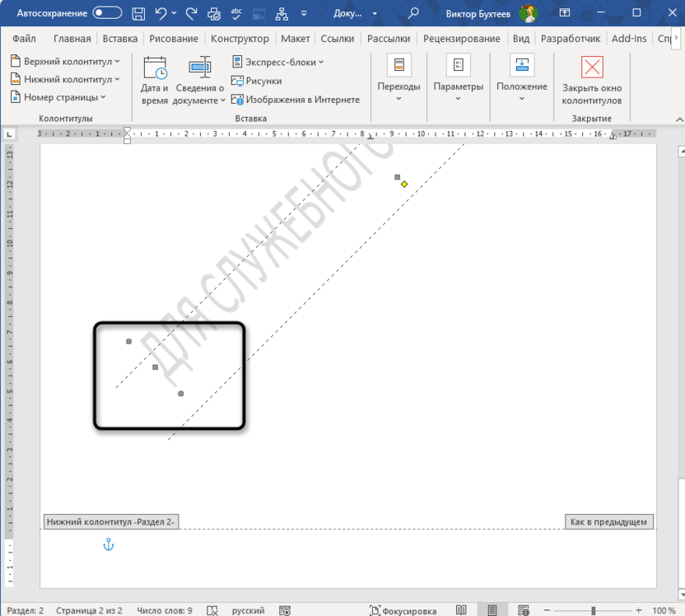Viewport: 685px width, 616px height.
Task: Click the blue anchor icon in footer
Action: 109,544
